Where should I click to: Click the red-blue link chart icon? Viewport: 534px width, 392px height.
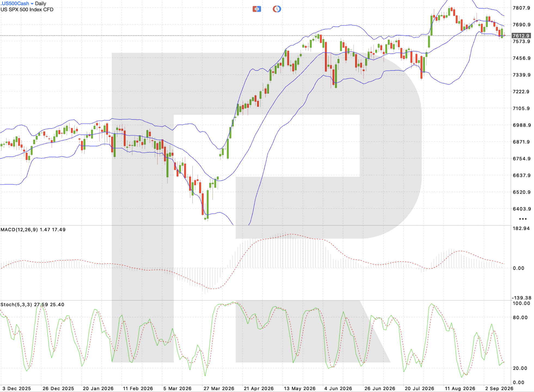click(257, 9)
